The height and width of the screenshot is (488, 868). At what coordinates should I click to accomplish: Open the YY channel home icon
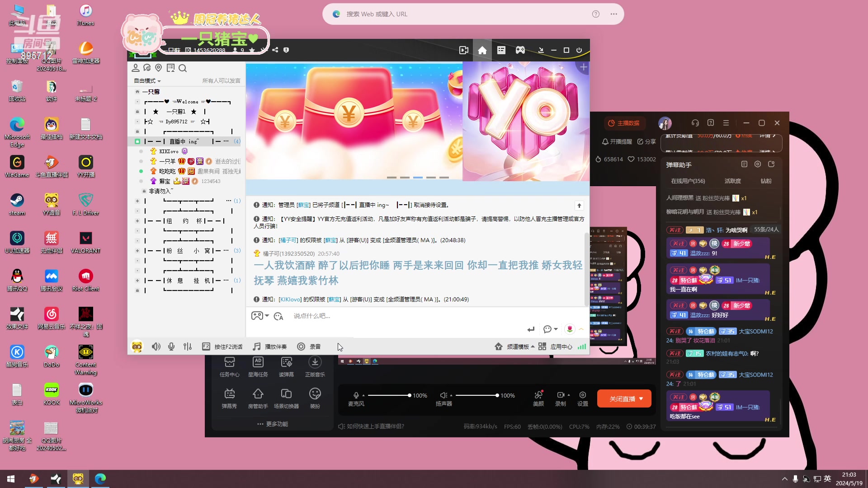click(482, 50)
